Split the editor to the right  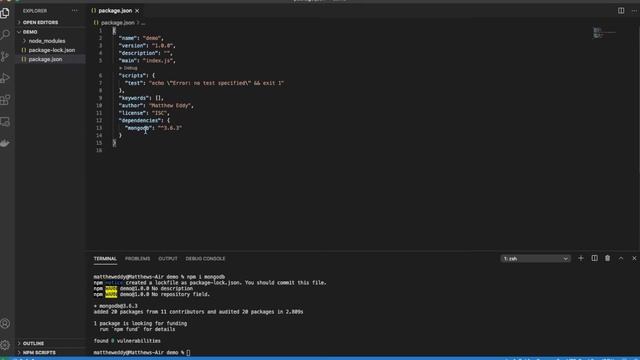621,11
